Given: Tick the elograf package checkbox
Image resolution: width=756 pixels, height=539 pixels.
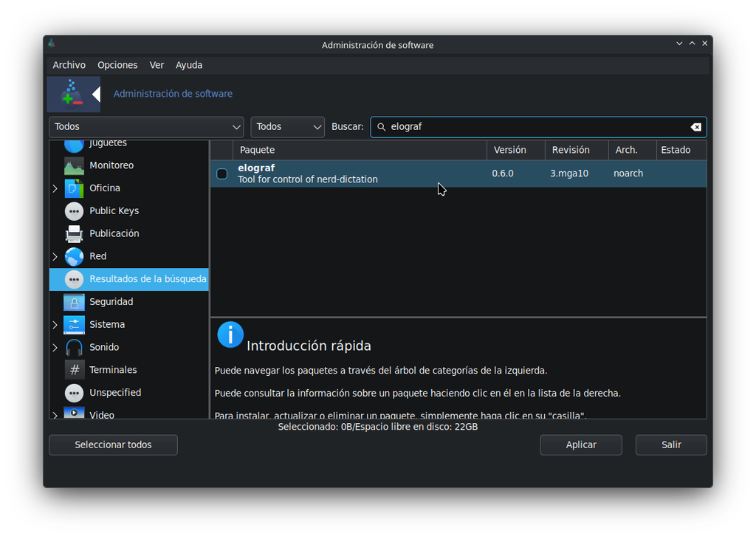Looking at the screenshot, I should click(x=221, y=174).
